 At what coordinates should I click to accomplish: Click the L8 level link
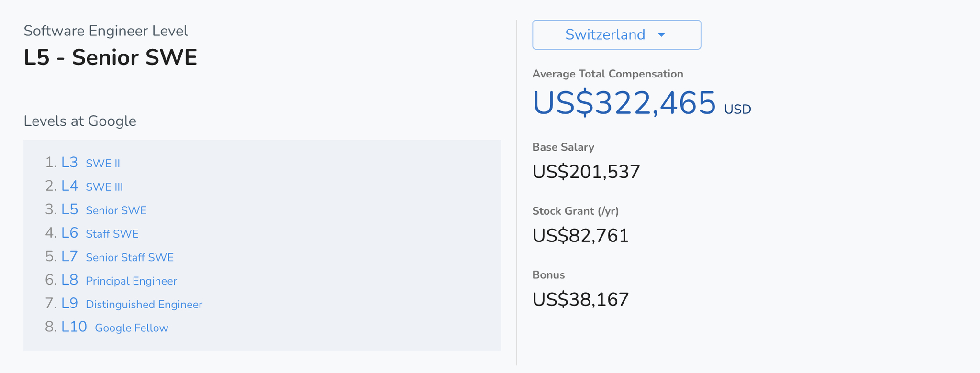69,280
